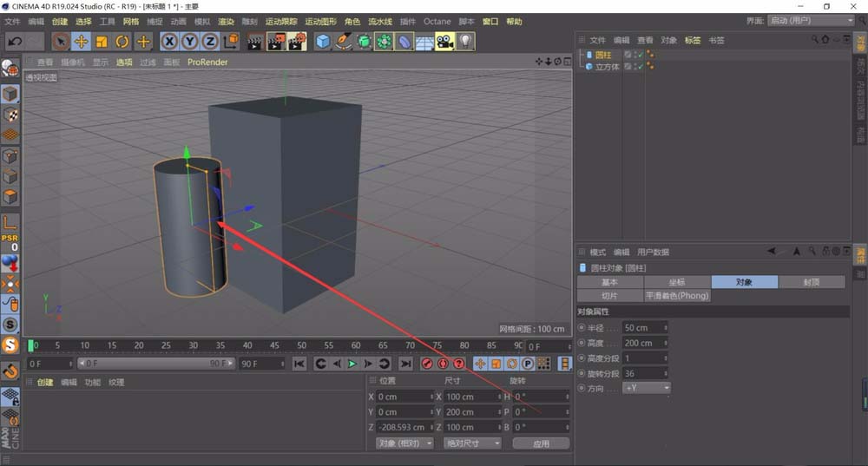Image resolution: width=868 pixels, height=466 pixels.
Task: Click the record active objects button
Action: pyautogui.click(x=427, y=364)
